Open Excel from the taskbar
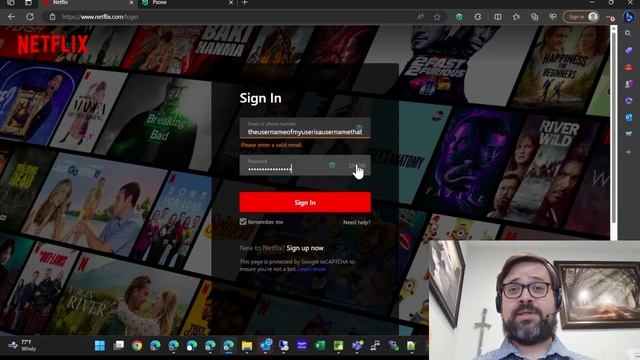Screen dimensions: 640x360 320,346
